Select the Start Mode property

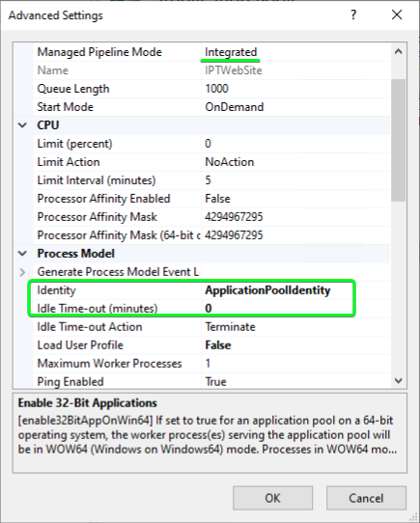point(65,107)
